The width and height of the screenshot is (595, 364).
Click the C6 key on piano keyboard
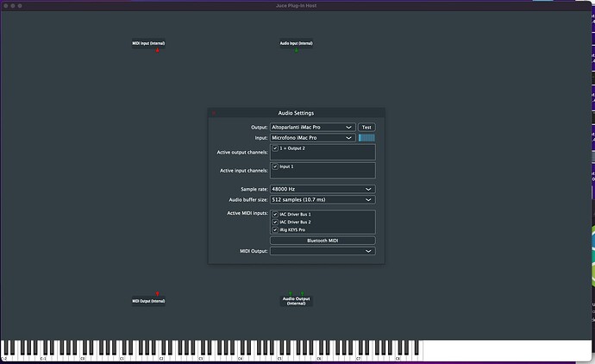(320, 358)
